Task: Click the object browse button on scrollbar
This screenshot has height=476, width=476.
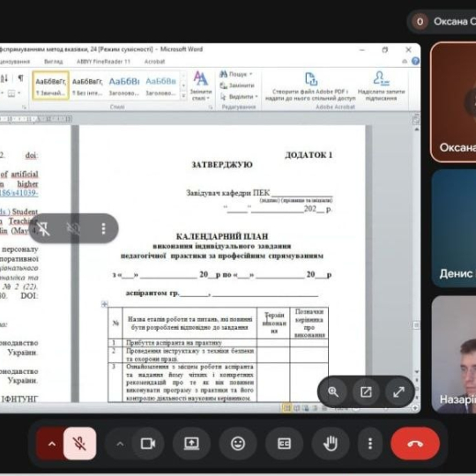Action: tap(417, 389)
